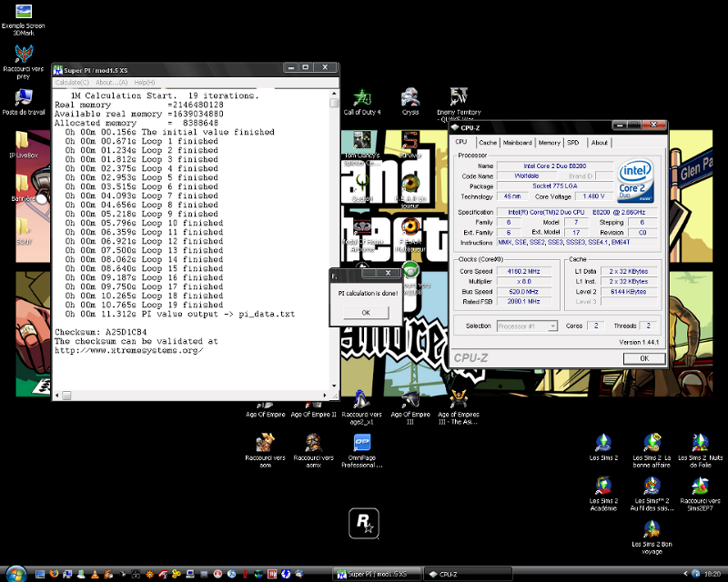Launch Les Sims 2 La bonne affaire
This screenshot has height=582, width=728.
[x=652, y=451]
